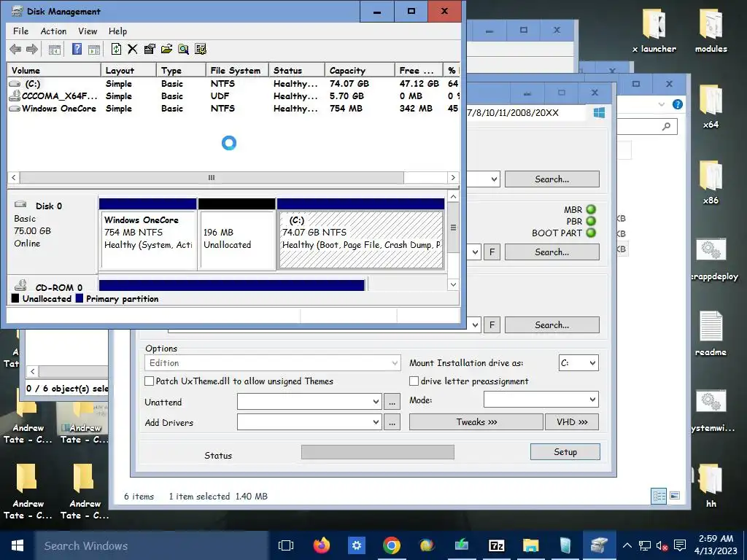Image resolution: width=747 pixels, height=560 pixels.
Task: Click the Forward arrow in Disk Management toolbar
Action: click(x=32, y=49)
